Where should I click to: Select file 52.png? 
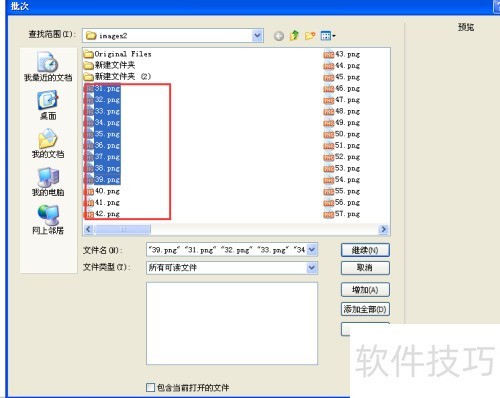[342, 157]
